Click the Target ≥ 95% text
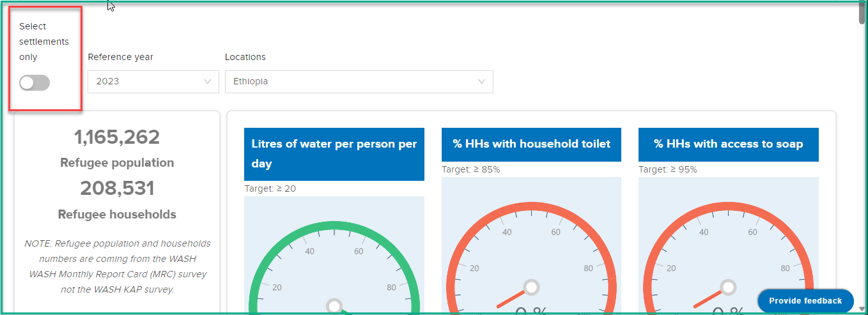Screen dimensions: 868x315 (x=668, y=169)
